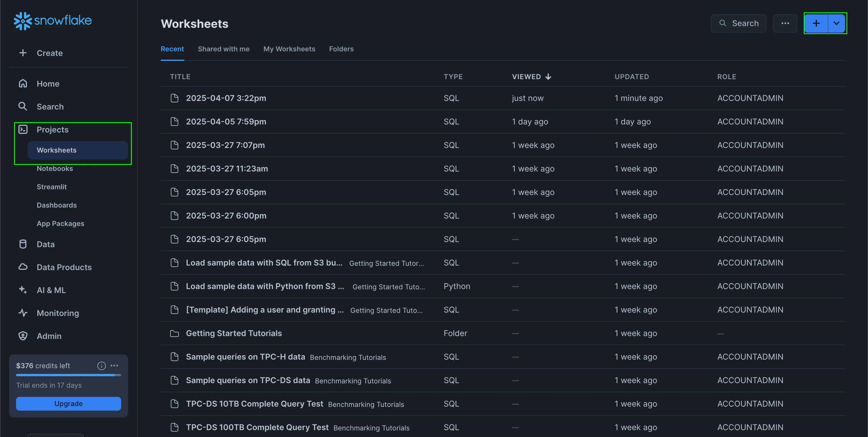Image resolution: width=868 pixels, height=437 pixels.
Task: Collapse the Projects section
Action: pyautogui.click(x=52, y=130)
